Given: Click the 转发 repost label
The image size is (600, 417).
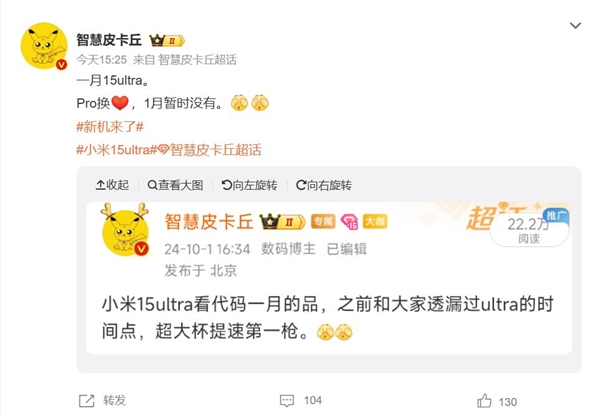Looking at the screenshot, I should coord(114,401).
